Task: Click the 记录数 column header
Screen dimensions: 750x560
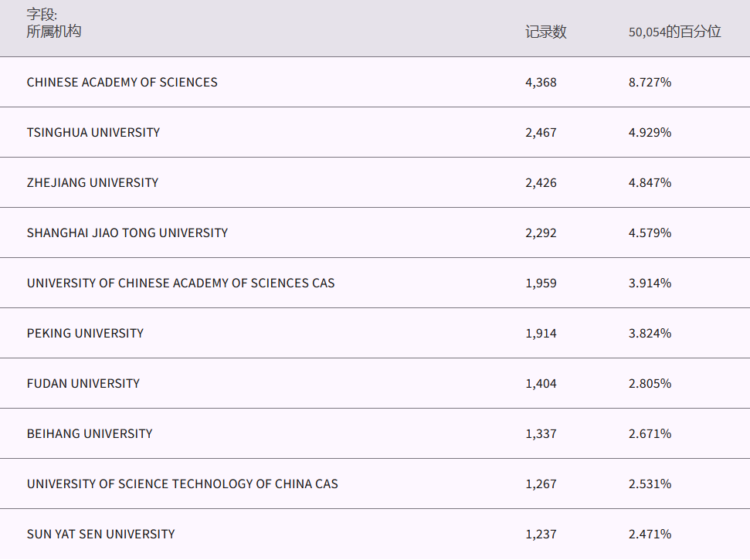Action: pyautogui.click(x=546, y=32)
